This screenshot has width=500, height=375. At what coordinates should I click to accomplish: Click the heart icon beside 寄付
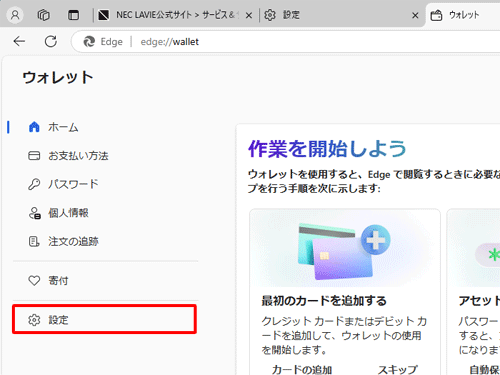point(34,281)
